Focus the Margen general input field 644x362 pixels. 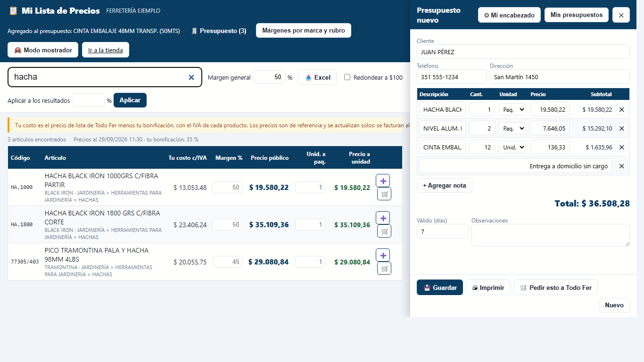click(269, 77)
